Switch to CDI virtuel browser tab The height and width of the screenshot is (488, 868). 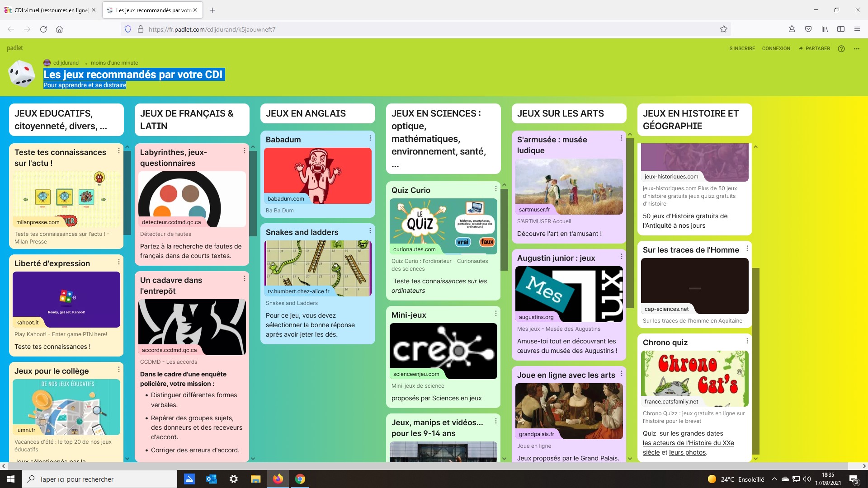point(51,10)
